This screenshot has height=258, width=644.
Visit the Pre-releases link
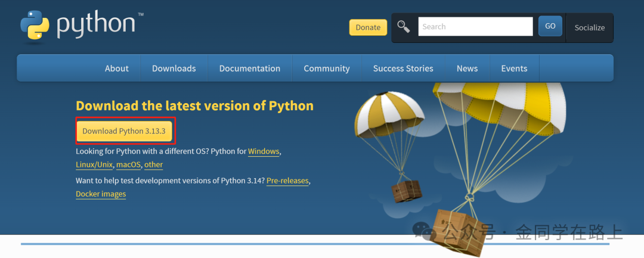click(x=287, y=181)
